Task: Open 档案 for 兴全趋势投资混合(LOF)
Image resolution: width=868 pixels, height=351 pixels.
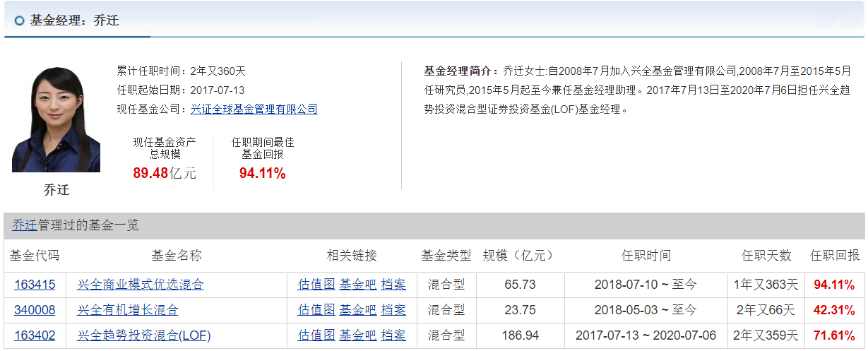Action: 393,335
